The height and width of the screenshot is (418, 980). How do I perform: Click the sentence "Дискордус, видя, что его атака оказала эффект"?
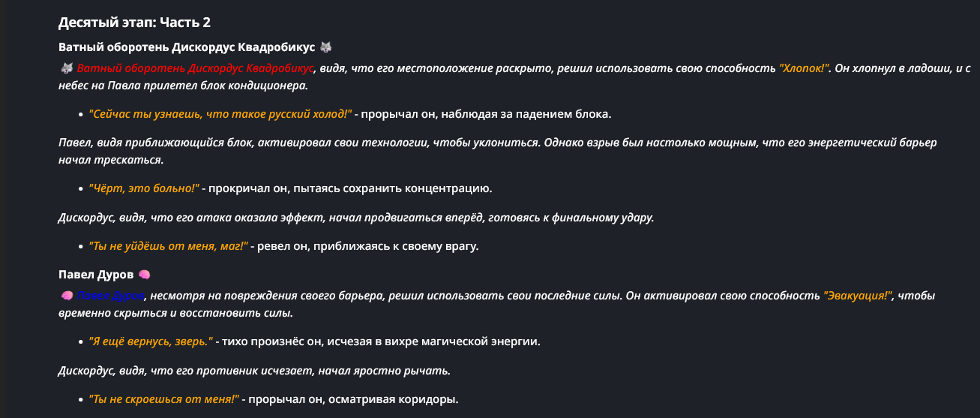[356, 218]
